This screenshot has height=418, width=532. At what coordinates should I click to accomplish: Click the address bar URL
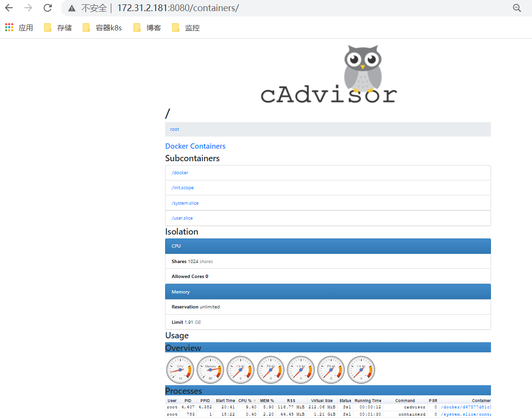coord(178,8)
